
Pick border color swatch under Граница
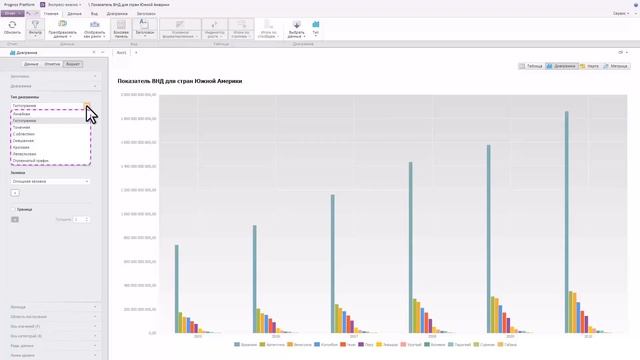tap(15, 220)
